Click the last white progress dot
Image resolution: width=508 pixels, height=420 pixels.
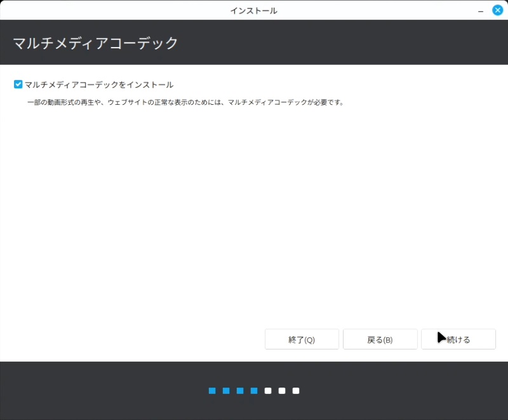296,391
